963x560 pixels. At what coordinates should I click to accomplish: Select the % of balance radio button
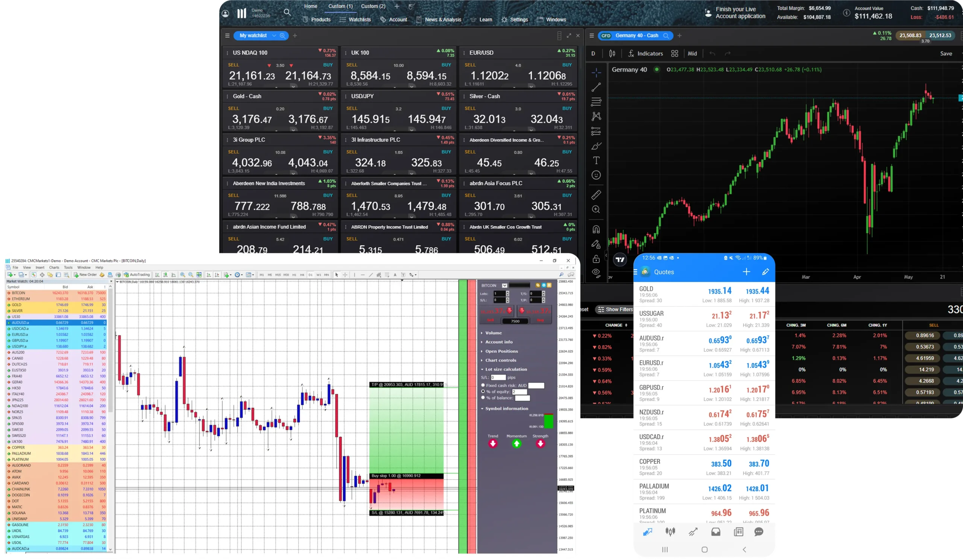click(x=483, y=398)
